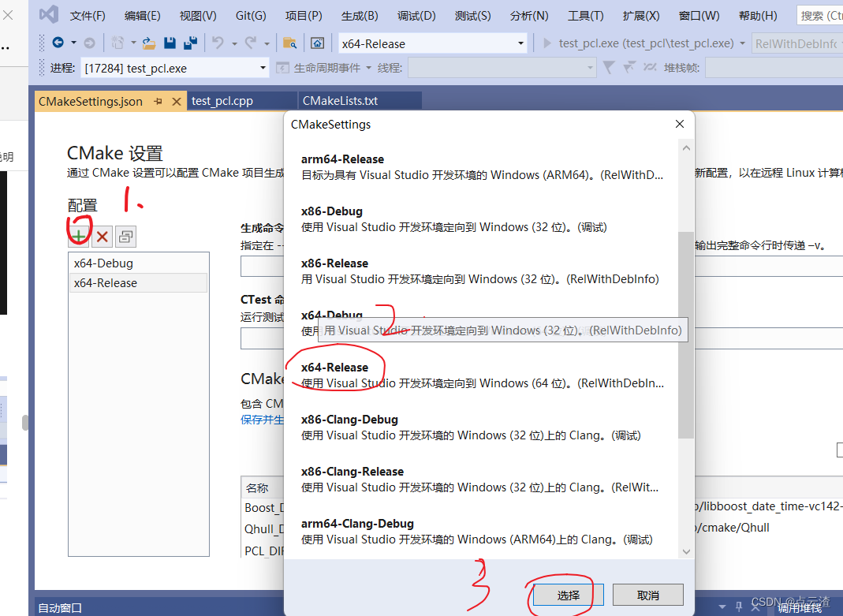Click the Open File folder icon
Screen dimensions: 843x616
149,43
